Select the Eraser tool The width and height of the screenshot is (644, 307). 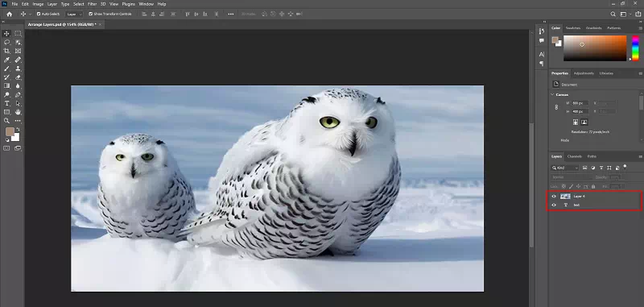[18, 77]
